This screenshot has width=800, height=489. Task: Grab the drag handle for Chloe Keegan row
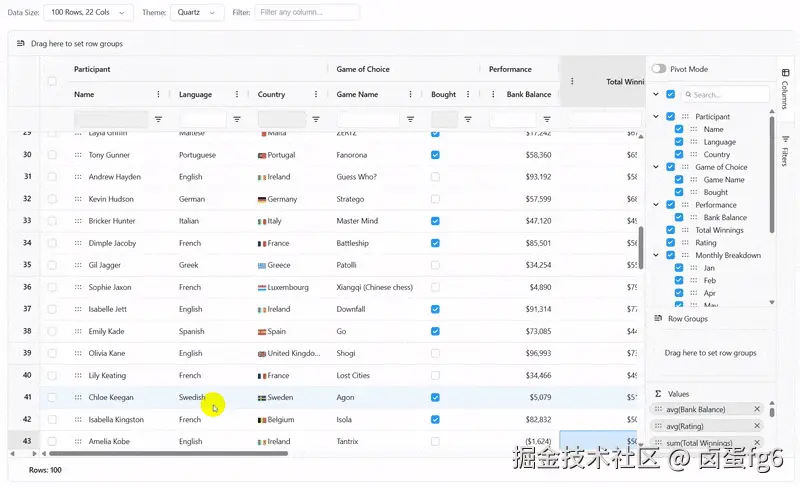(x=78, y=397)
